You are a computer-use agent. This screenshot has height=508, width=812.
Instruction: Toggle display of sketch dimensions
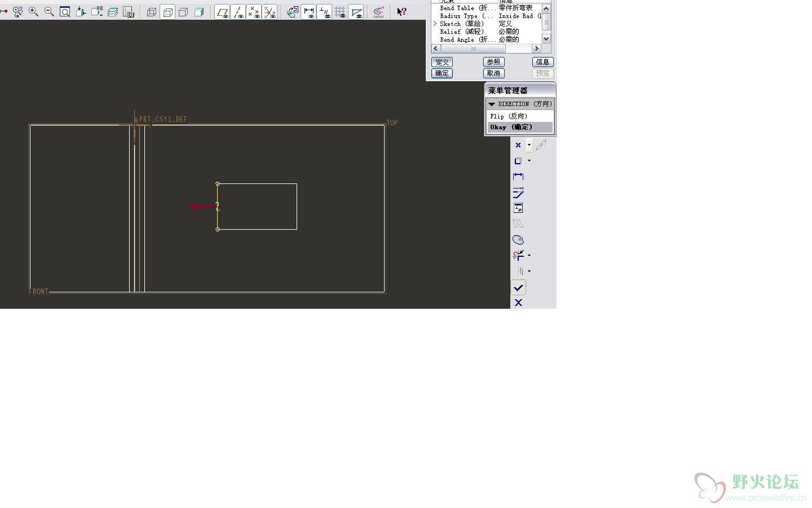[308, 12]
